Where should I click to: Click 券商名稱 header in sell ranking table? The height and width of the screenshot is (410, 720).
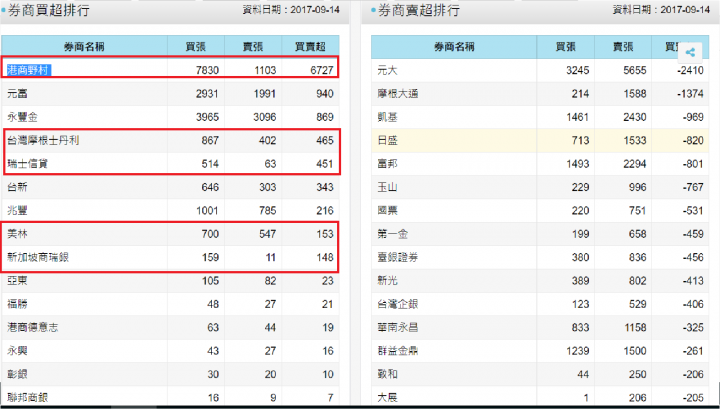pyautogui.click(x=454, y=46)
